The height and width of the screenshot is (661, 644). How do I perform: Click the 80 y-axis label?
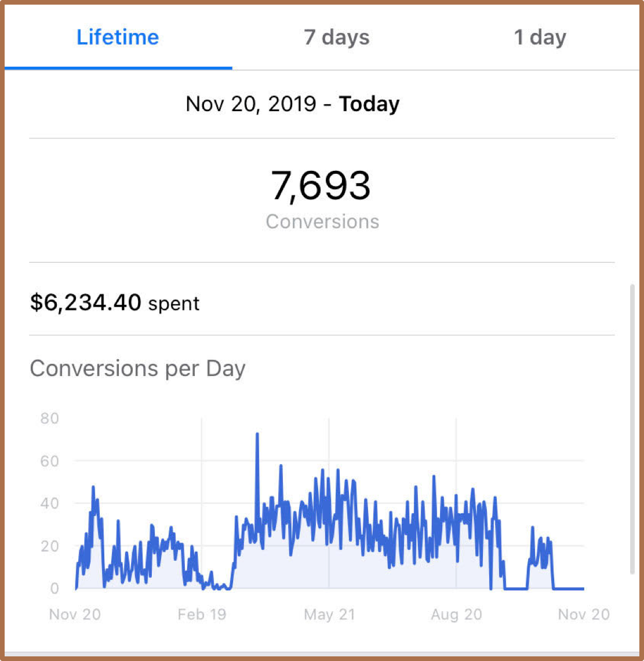[x=49, y=418]
